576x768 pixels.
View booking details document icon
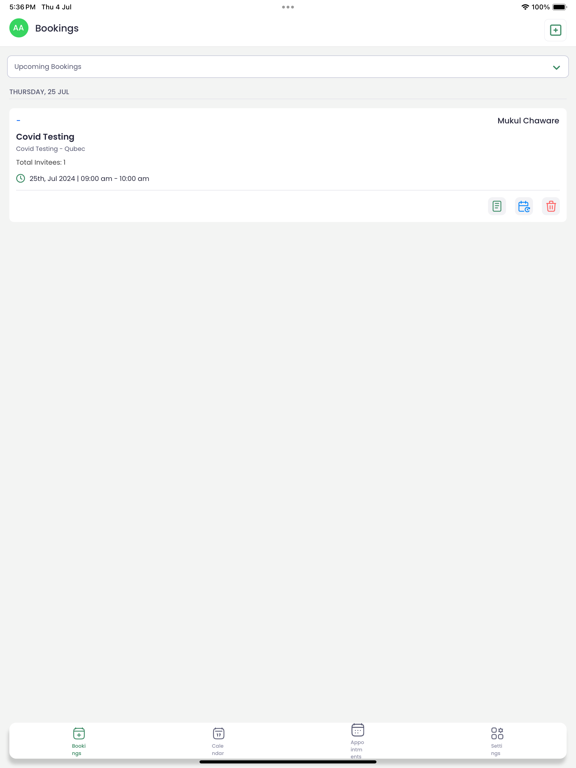pyautogui.click(x=497, y=206)
